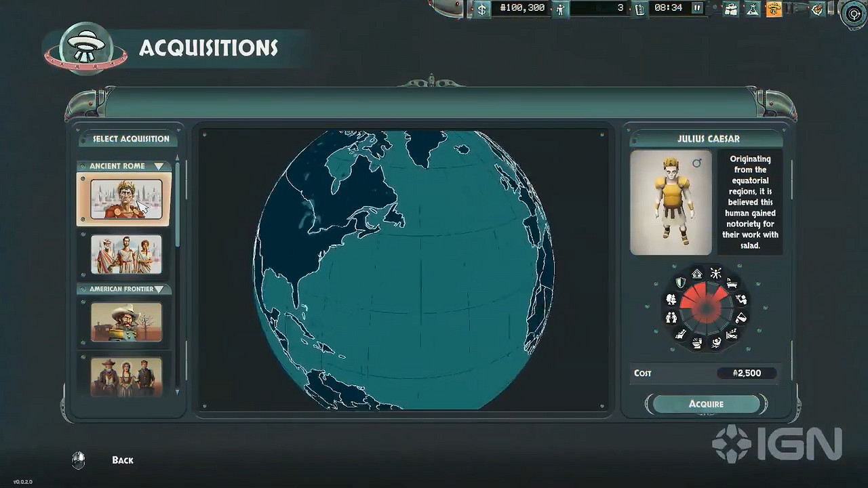Click the shield safety icon on needs wheel
The height and width of the screenshot is (488, 868).
click(x=680, y=283)
